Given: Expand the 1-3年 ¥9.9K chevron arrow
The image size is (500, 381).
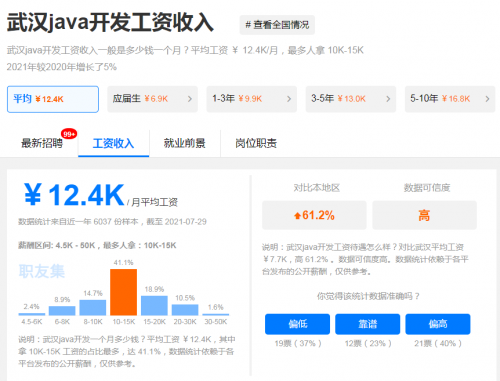Looking at the screenshot, I should [x=289, y=99].
